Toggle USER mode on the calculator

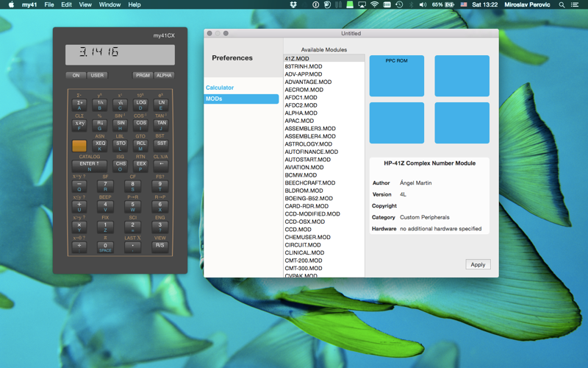tap(97, 76)
